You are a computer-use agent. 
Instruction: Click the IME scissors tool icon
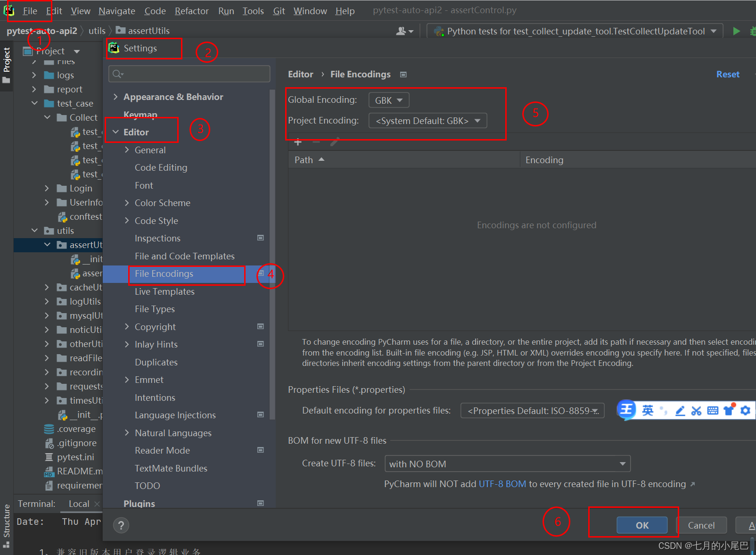click(x=696, y=411)
